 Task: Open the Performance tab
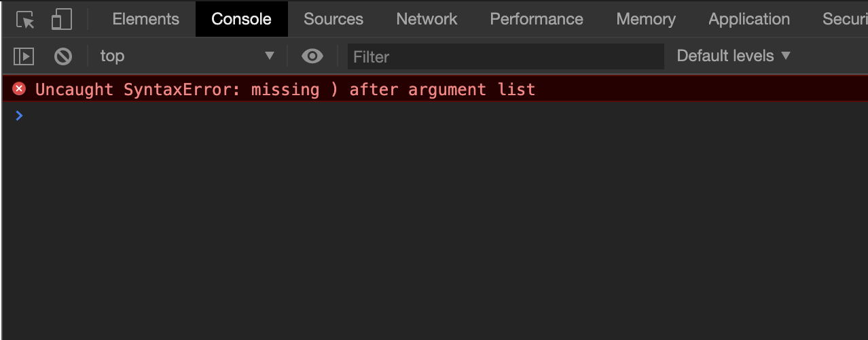[536, 19]
